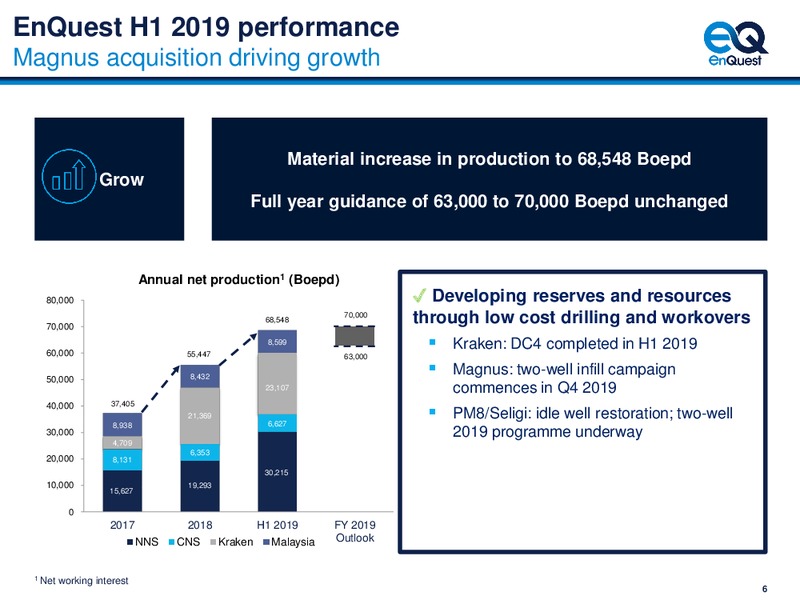The height and width of the screenshot is (600, 800).
Task: Click the 2018 CNS segment labeled 6,353
Action: coord(200,453)
